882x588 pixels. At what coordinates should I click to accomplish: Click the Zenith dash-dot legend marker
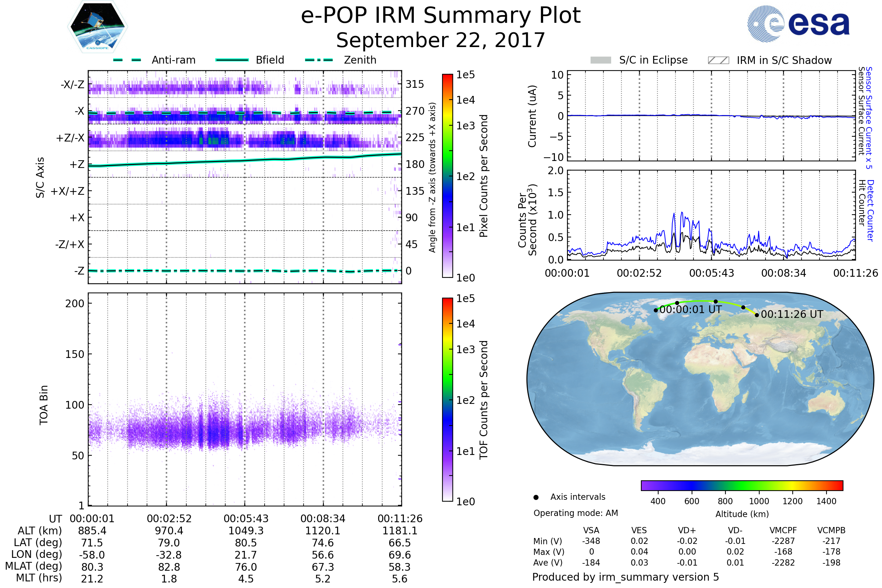point(319,60)
